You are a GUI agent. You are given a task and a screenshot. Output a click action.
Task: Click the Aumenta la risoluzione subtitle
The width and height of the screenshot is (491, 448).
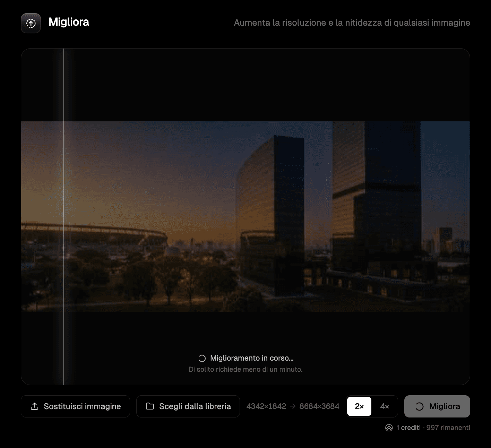352,23
